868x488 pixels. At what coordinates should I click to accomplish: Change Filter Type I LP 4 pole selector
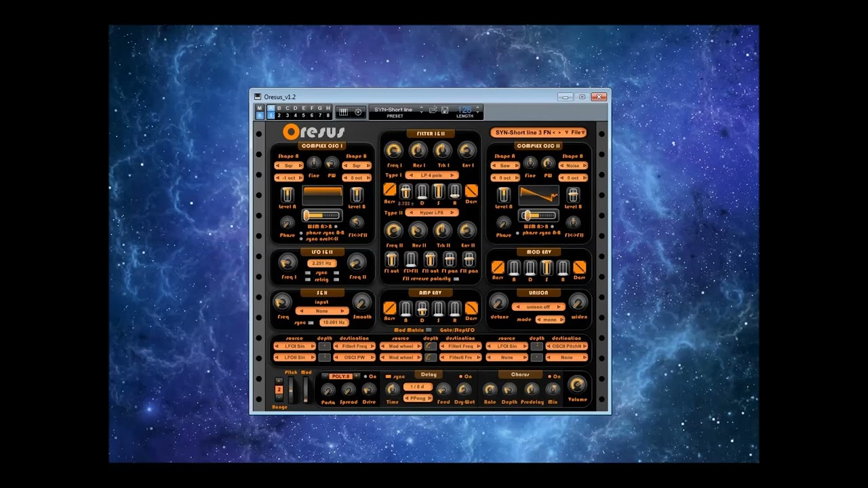pos(431,176)
